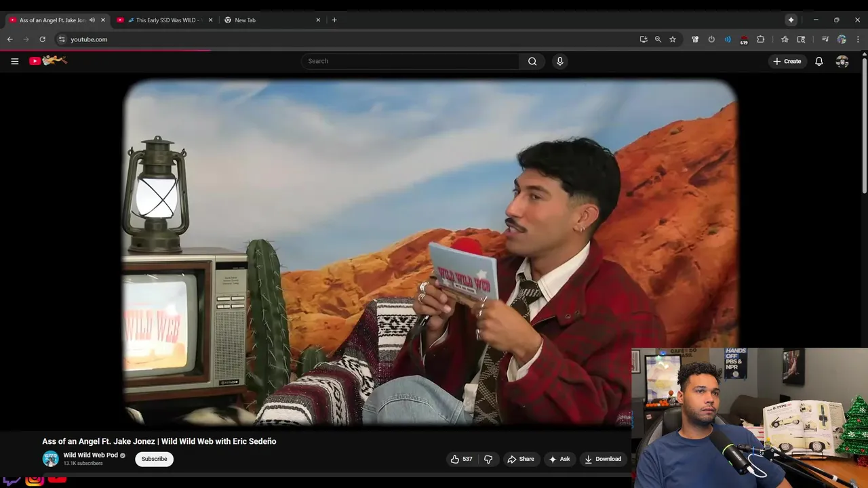Click the fork and key extension icon
This screenshot has width=868, height=488.
pyautogui.click(x=695, y=39)
